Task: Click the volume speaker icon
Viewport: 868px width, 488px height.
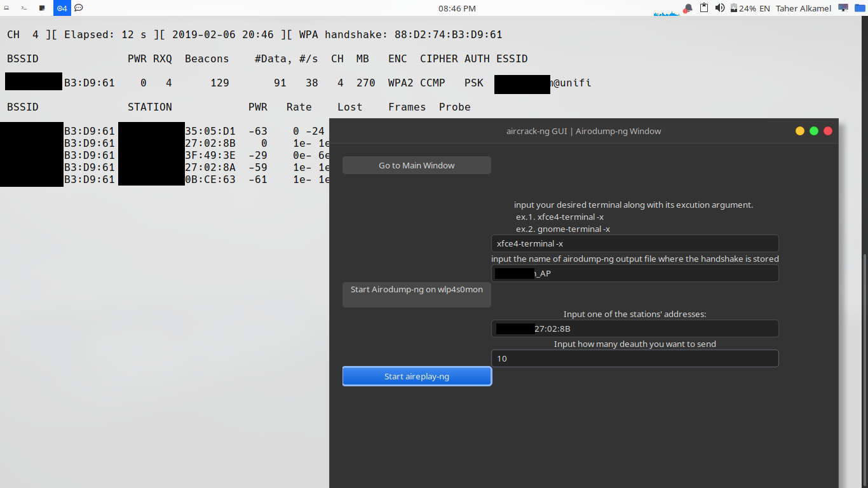Action: 719,8
